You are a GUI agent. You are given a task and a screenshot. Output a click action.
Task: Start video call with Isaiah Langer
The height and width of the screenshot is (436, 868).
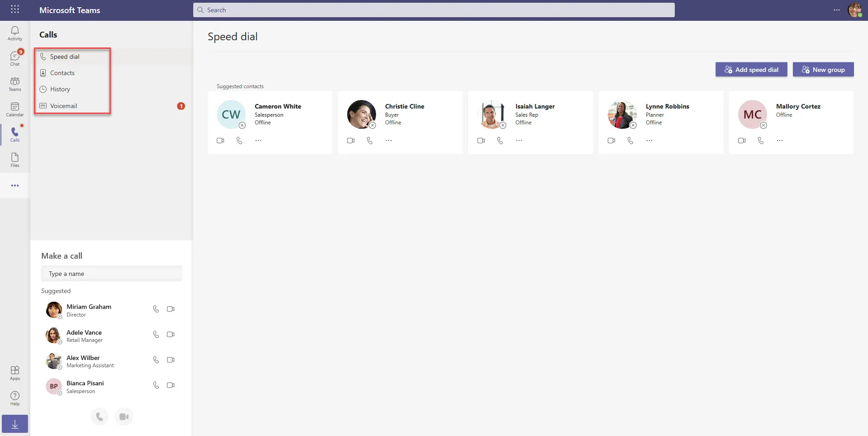(x=481, y=141)
